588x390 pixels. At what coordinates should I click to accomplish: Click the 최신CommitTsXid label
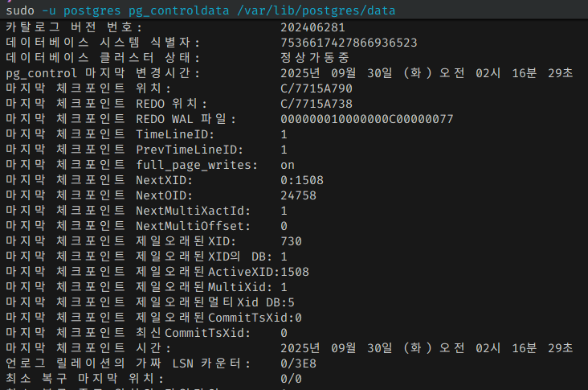[128, 334]
